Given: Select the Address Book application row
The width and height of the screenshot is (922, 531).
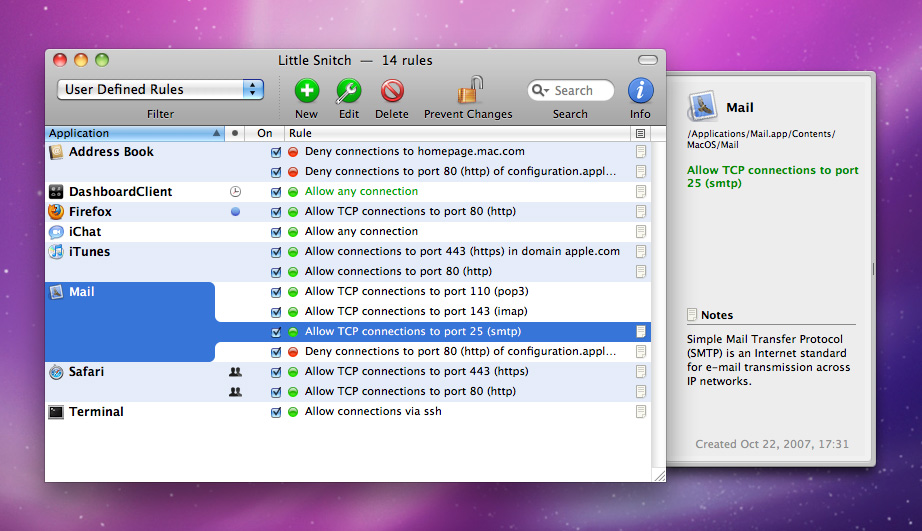Looking at the screenshot, I should [x=111, y=152].
